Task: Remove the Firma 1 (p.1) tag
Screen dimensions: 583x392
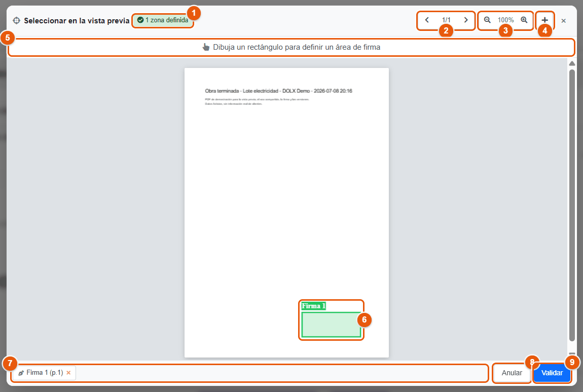Action: click(x=68, y=373)
